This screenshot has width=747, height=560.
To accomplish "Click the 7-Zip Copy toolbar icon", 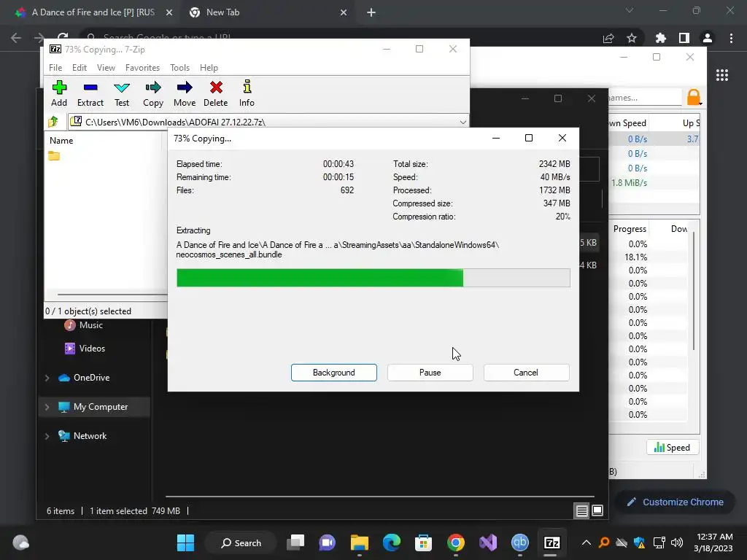I will click(153, 93).
